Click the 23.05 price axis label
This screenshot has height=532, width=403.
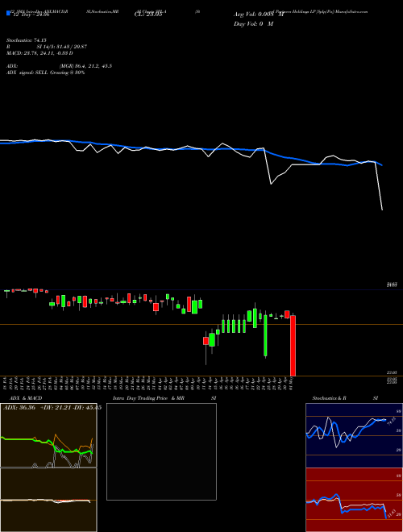(392, 373)
